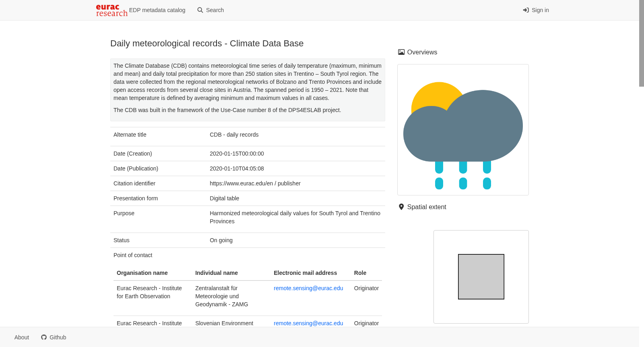The height and width of the screenshot is (347, 644).
Task: Click remote.sensing@eurac.edu email in Slovenian Environment row
Action: [x=308, y=323]
